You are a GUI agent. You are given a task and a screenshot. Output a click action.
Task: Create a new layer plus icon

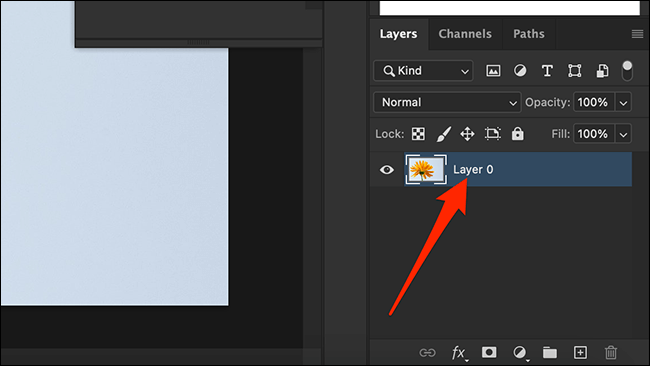click(580, 353)
